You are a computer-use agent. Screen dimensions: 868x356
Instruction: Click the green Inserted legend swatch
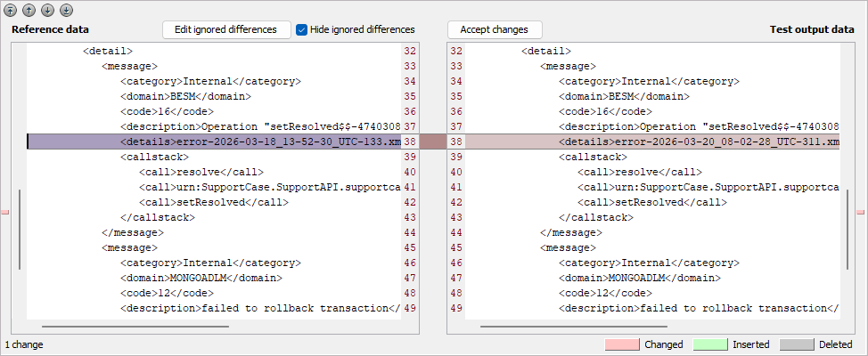[708, 344]
